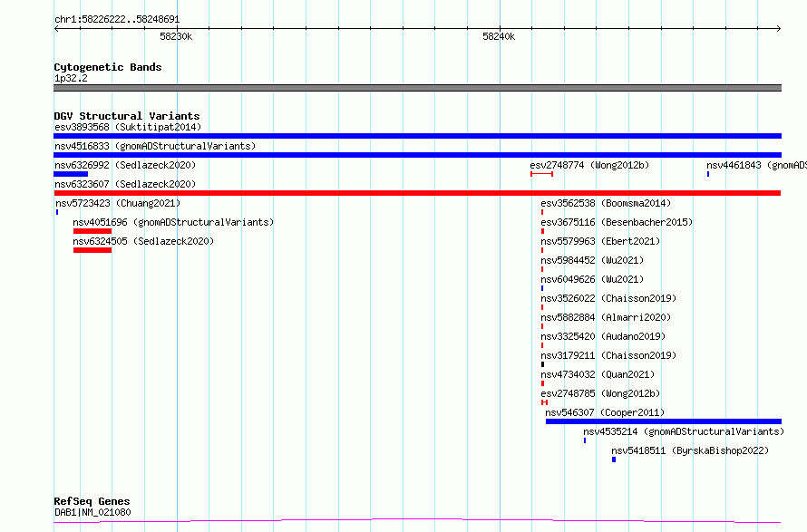The image size is (807, 532).
Task: Click the nsv5723423 (Chuang2021) label
Action: tap(118, 203)
